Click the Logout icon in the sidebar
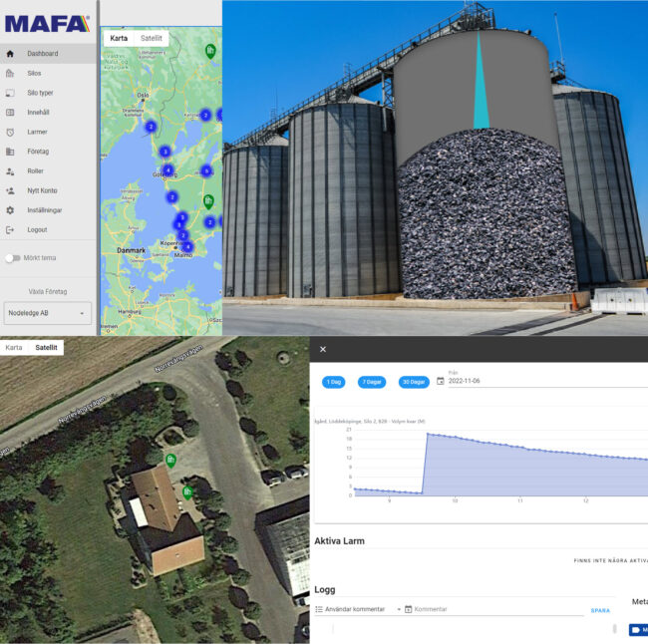This screenshot has height=644, width=648. [10, 229]
